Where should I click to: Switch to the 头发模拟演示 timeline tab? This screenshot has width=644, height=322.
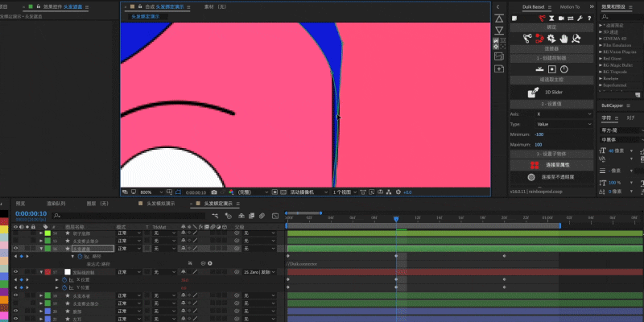[160, 204]
